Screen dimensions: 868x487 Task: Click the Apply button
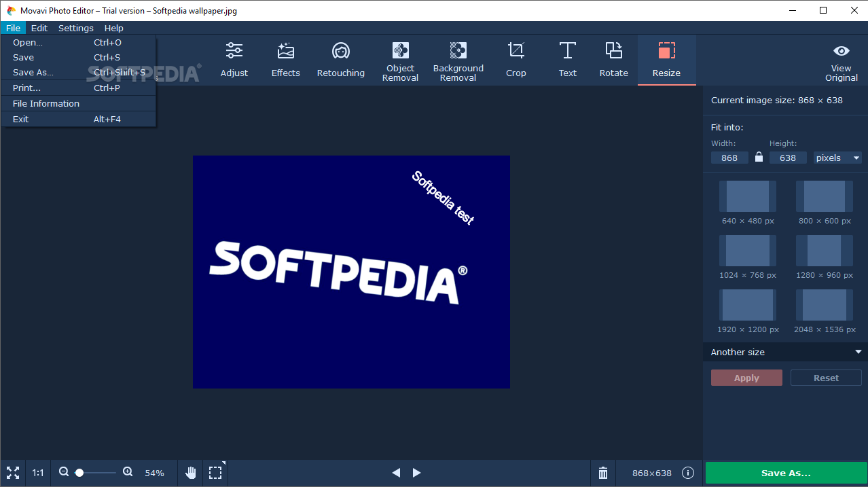(746, 378)
